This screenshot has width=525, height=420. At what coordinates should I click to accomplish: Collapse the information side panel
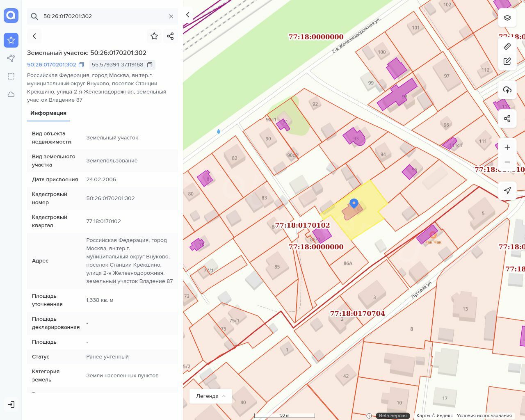pyautogui.click(x=188, y=15)
